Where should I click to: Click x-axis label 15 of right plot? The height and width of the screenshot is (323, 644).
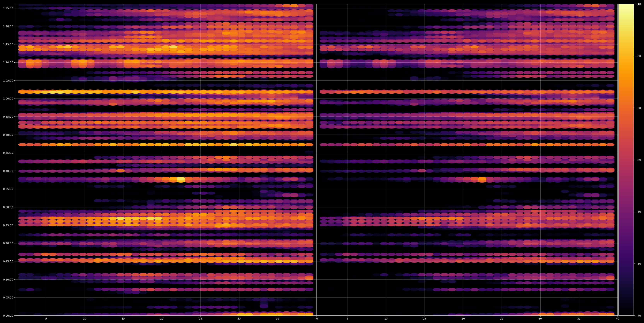[425, 319]
